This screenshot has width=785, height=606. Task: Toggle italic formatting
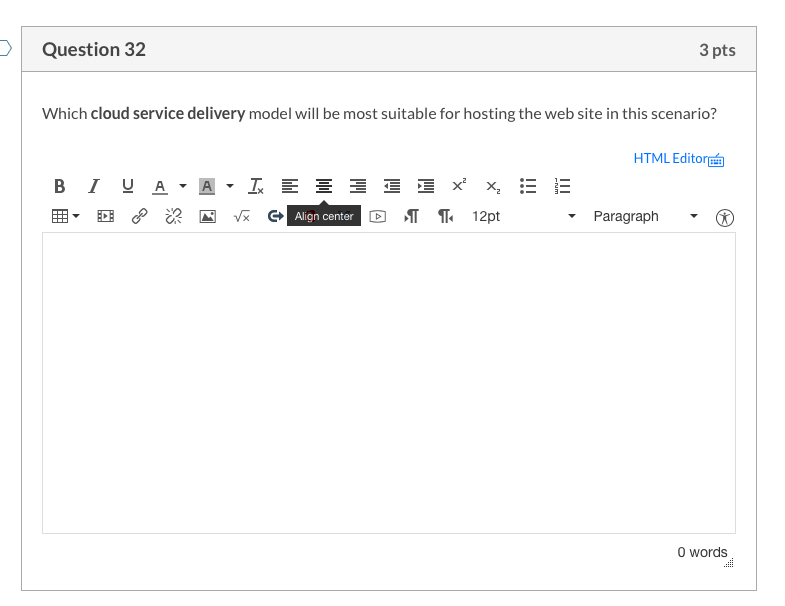pos(94,186)
